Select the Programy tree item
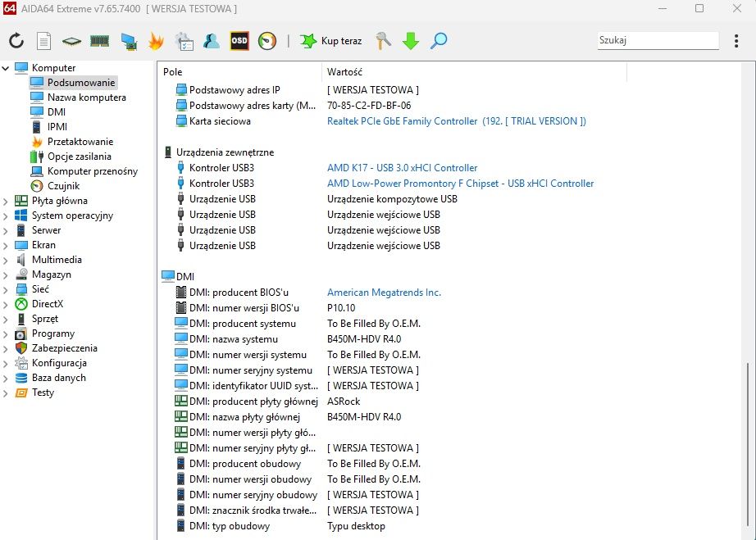Image resolution: width=756 pixels, height=540 pixels. (x=53, y=334)
